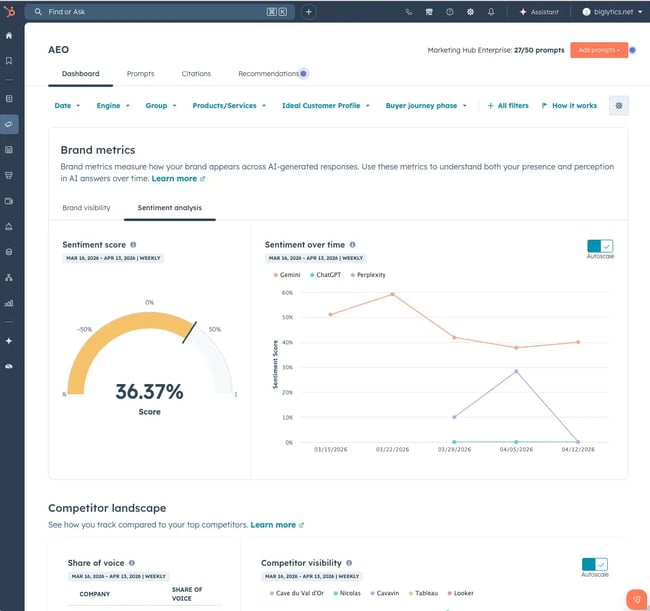Click the HubSpot sprocket logo

coord(9,11)
